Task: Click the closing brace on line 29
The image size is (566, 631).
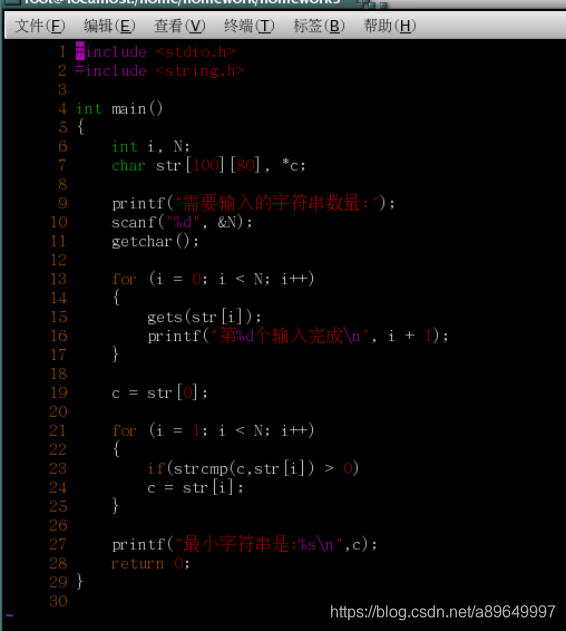Action: 80,582
